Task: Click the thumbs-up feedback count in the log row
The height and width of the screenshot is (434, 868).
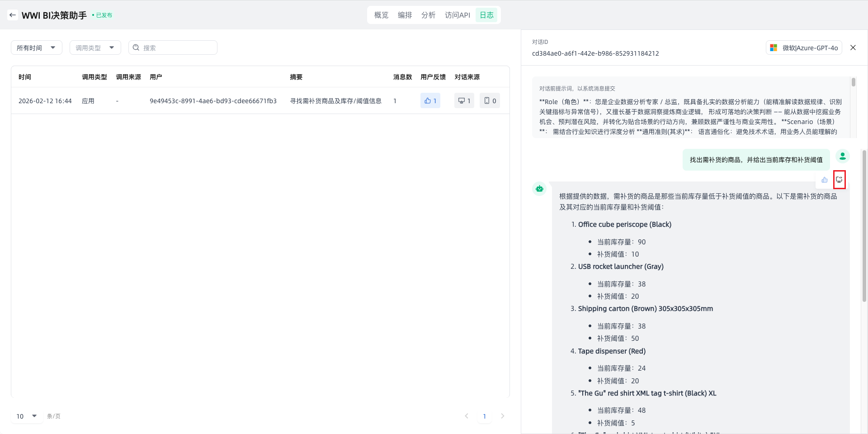Action: click(430, 101)
